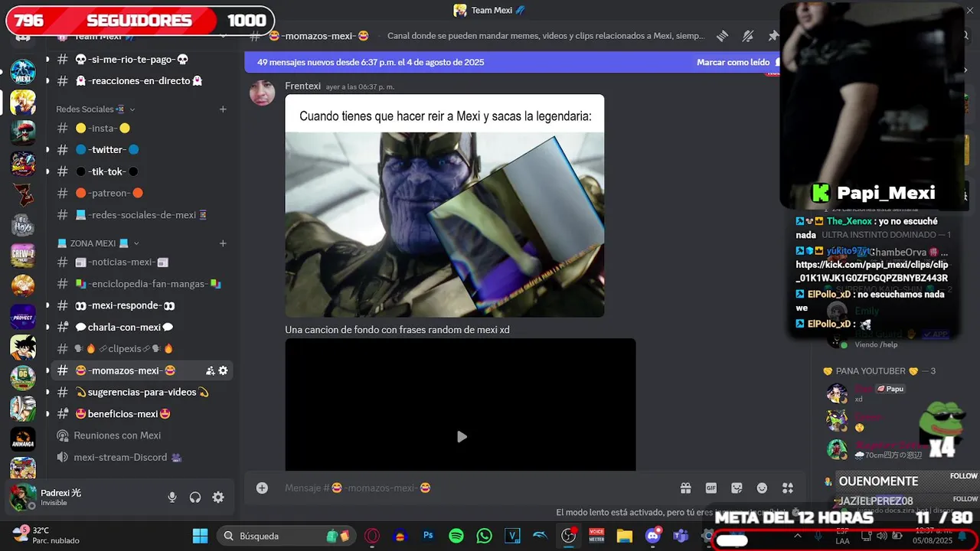Open the tik-tok channel
The image size is (980, 551).
[x=142, y=171]
